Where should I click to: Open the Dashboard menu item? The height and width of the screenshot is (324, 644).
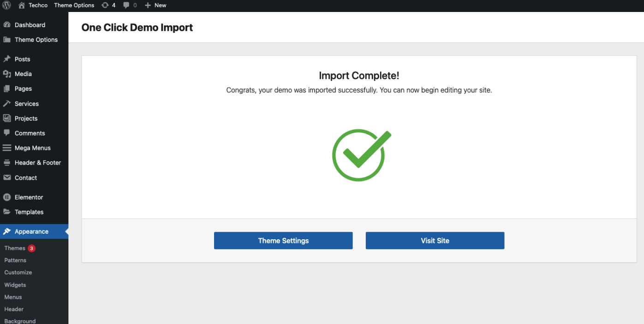coord(30,25)
